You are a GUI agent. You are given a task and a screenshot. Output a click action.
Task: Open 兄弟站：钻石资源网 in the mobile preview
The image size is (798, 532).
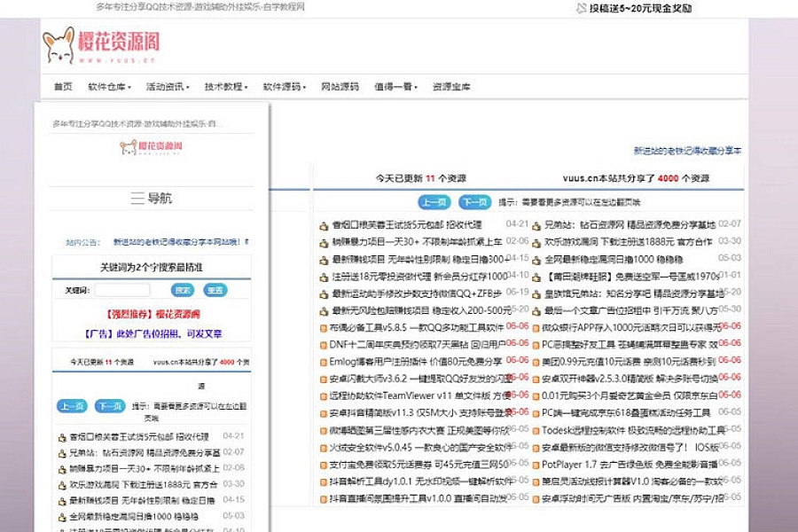pos(145,452)
